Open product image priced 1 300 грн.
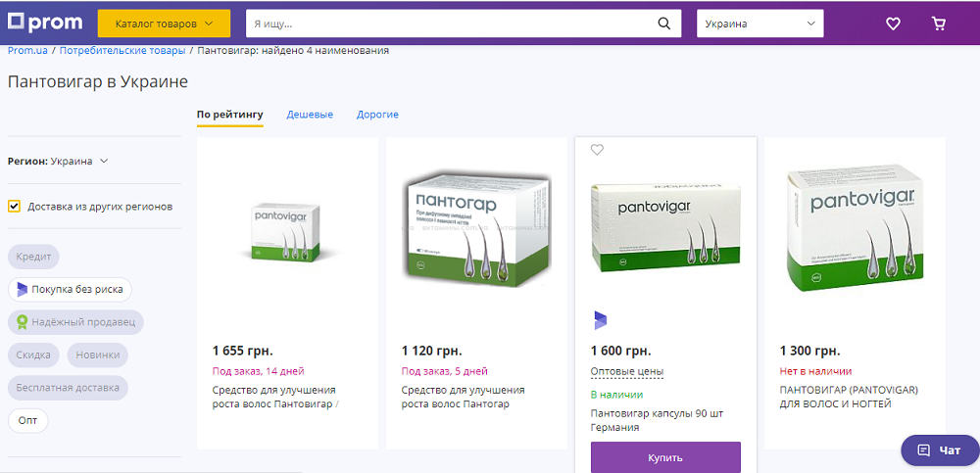The image size is (980, 473). point(856,228)
